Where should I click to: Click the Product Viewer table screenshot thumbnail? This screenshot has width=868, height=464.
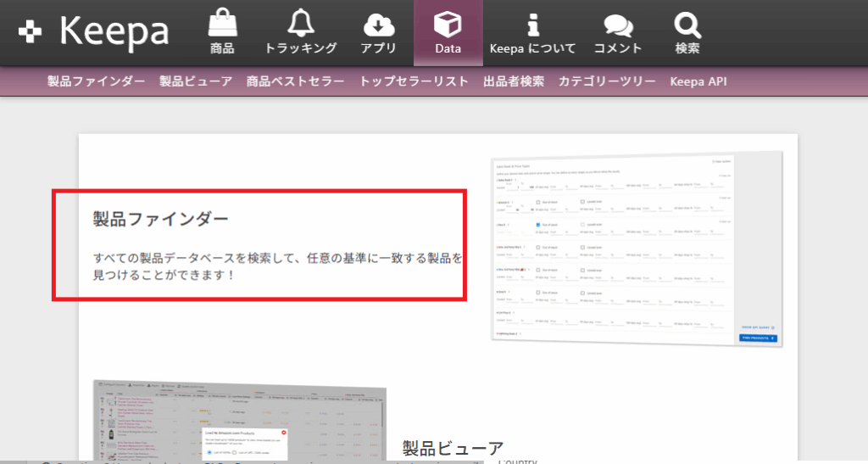click(x=239, y=422)
